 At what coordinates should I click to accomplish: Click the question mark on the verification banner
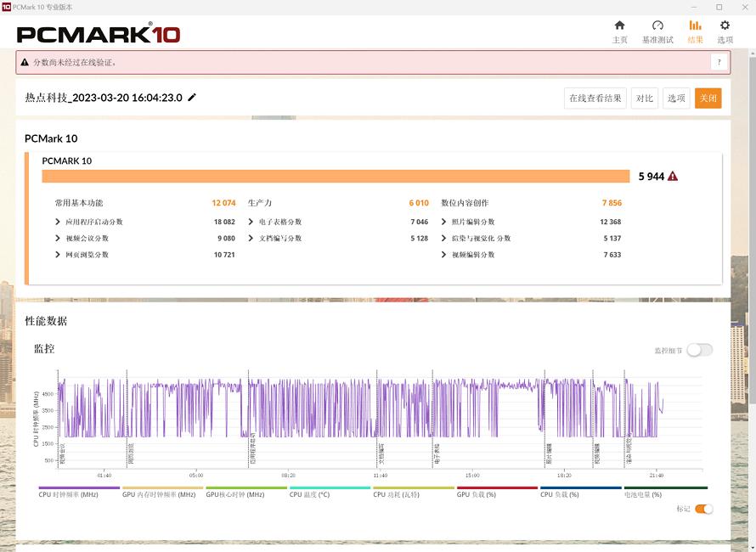719,61
